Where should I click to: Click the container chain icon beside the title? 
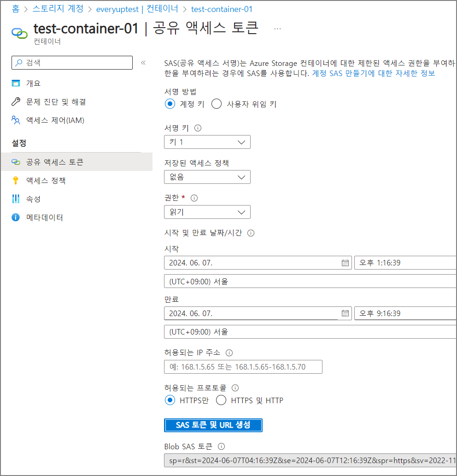(20, 33)
